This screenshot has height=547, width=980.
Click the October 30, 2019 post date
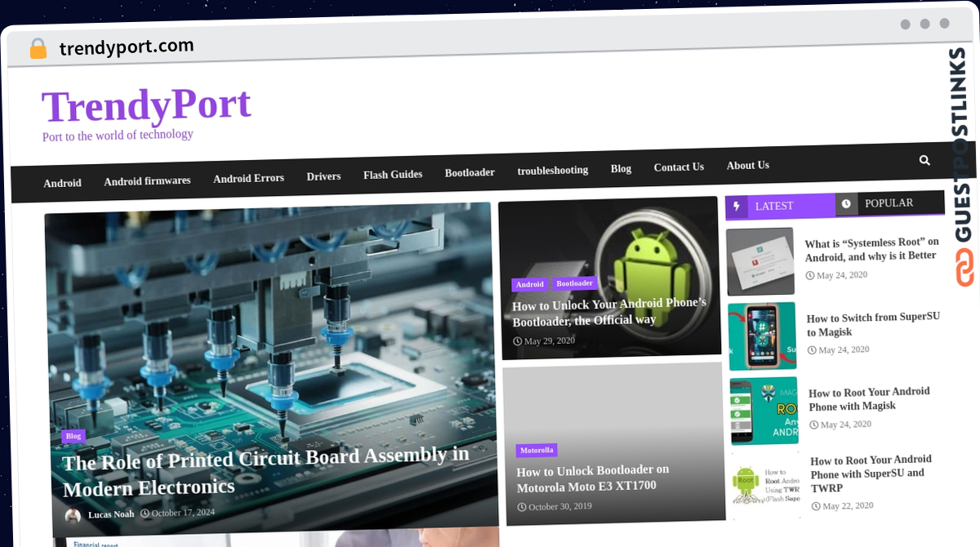click(555, 506)
